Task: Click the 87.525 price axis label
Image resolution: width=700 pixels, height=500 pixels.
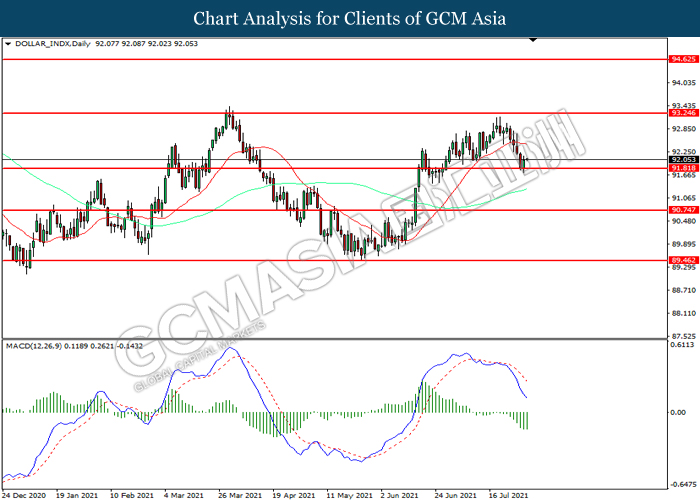Action: [x=683, y=336]
